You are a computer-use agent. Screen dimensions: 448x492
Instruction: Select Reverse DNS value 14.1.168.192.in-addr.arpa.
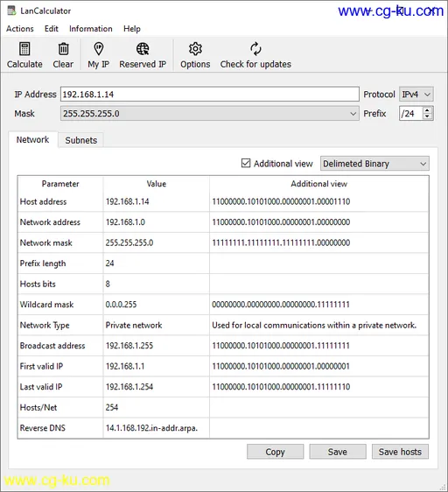click(157, 428)
